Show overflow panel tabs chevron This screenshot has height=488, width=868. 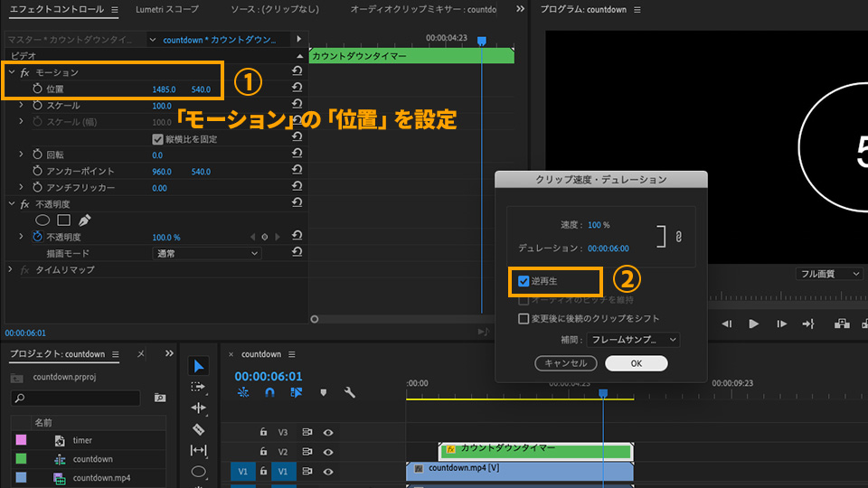click(x=520, y=9)
